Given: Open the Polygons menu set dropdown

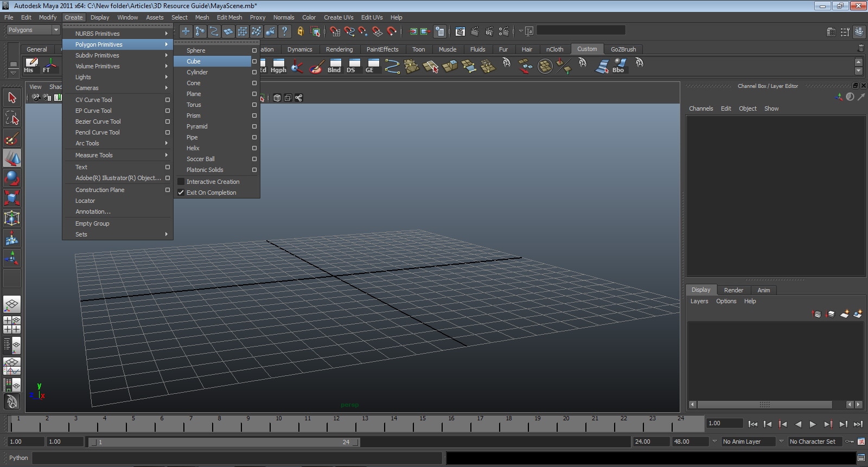Looking at the screenshot, I should (33, 30).
